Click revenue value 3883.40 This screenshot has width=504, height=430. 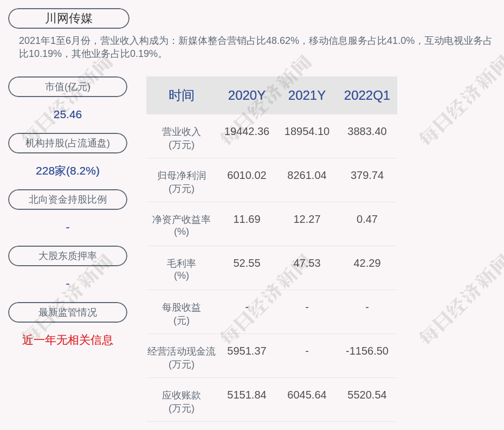coord(367,132)
